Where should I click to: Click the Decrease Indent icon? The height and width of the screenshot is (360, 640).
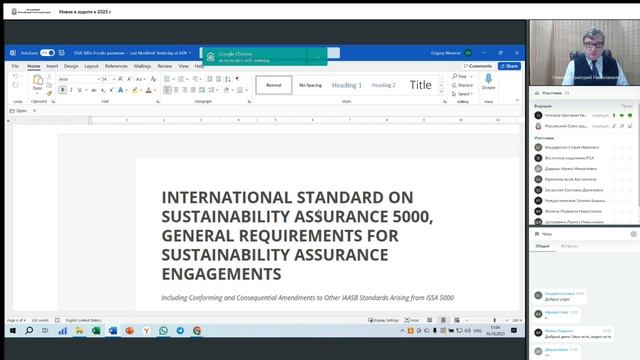210,79
